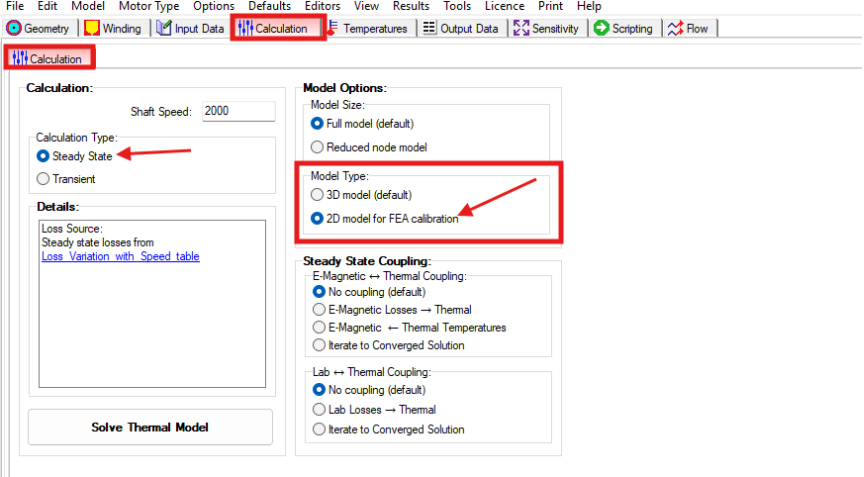
Task: Click the Sensitivity tab icon
Action: point(521,28)
